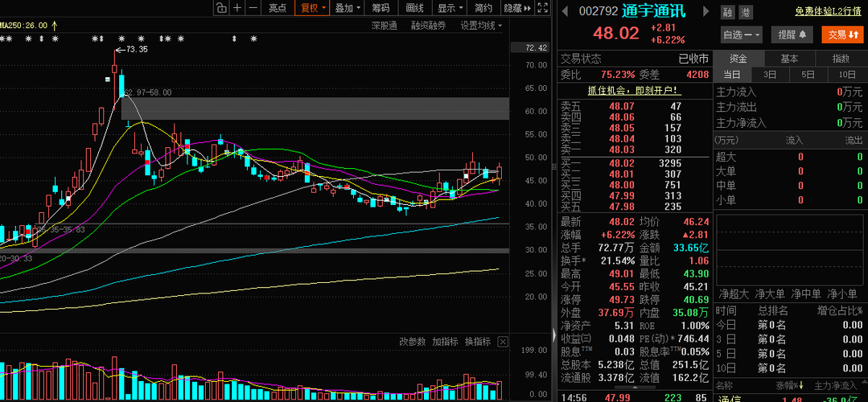Zoom out chart with minus icon
Screen dimensions: 868x402
[253, 8]
